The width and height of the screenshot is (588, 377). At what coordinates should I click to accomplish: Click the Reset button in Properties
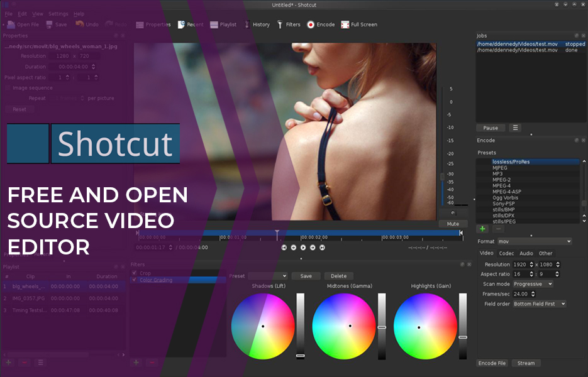pyautogui.click(x=19, y=109)
